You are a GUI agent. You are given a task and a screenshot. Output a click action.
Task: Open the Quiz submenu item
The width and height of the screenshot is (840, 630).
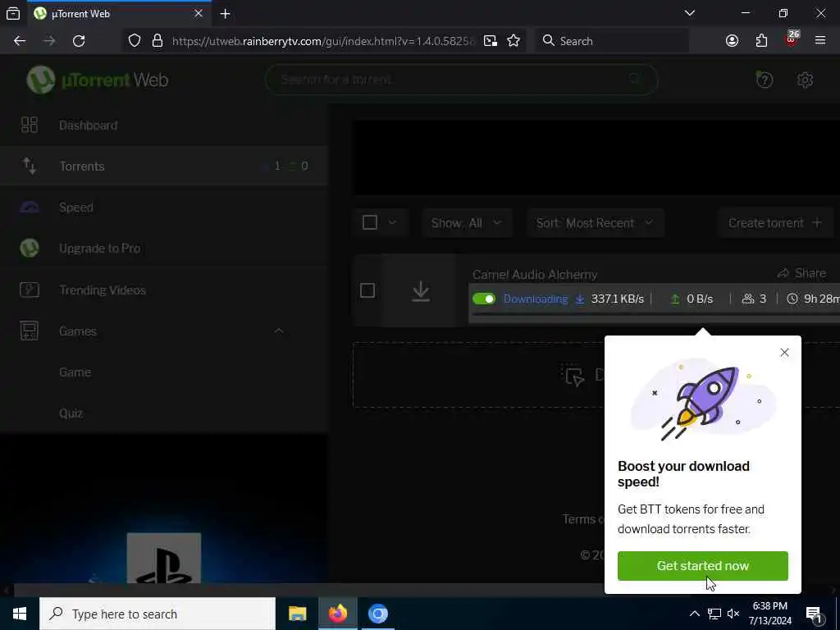click(71, 413)
